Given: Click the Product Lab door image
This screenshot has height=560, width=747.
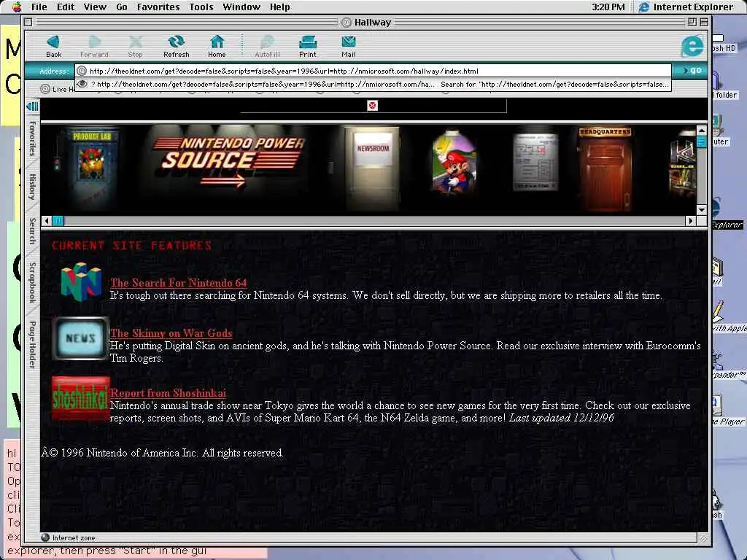Looking at the screenshot, I should click(x=92, y=168).
